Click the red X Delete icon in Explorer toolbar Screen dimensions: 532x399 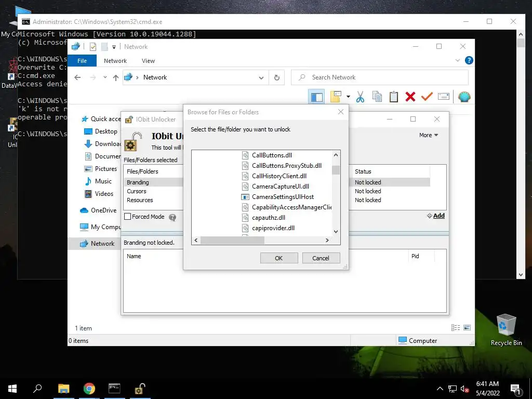click(410, 97)
